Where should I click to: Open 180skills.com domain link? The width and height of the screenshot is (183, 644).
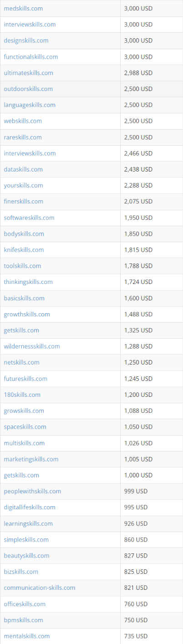(22, 395)
